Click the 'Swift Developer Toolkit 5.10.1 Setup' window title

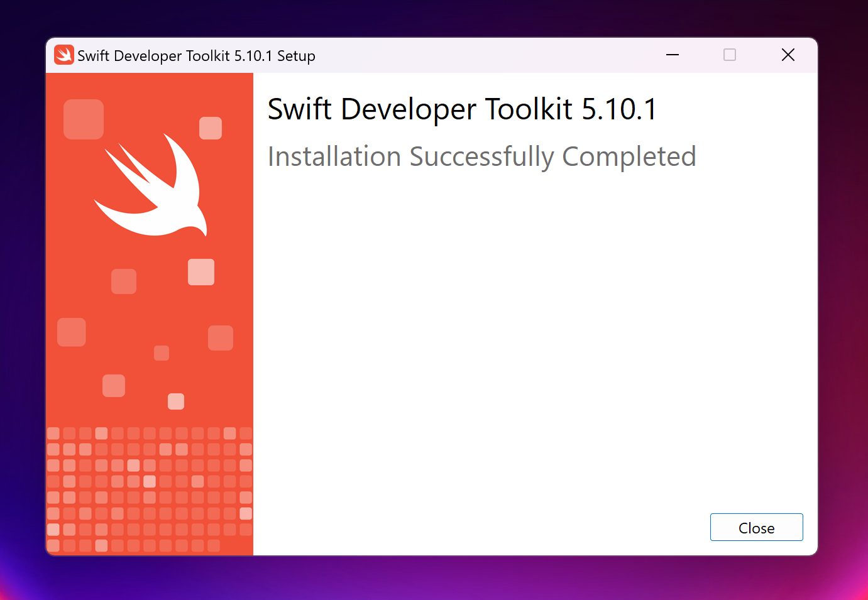pyautogui.click(x=196, y=56)
